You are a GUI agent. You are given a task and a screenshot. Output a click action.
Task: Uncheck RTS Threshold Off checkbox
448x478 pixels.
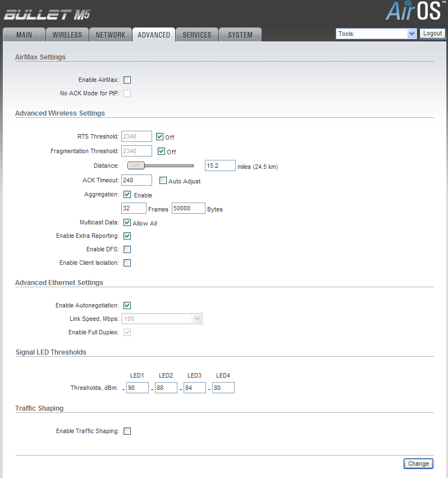[159, 136]
